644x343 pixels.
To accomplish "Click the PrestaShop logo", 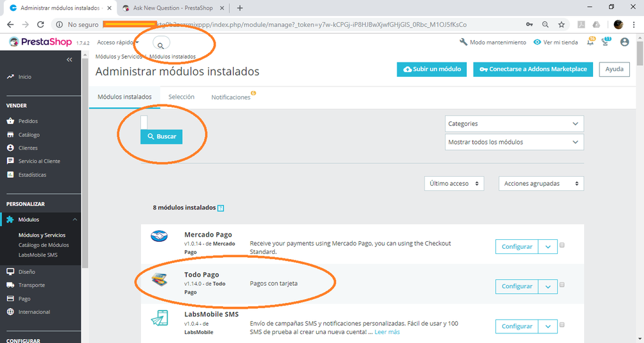I will point(40,42).
